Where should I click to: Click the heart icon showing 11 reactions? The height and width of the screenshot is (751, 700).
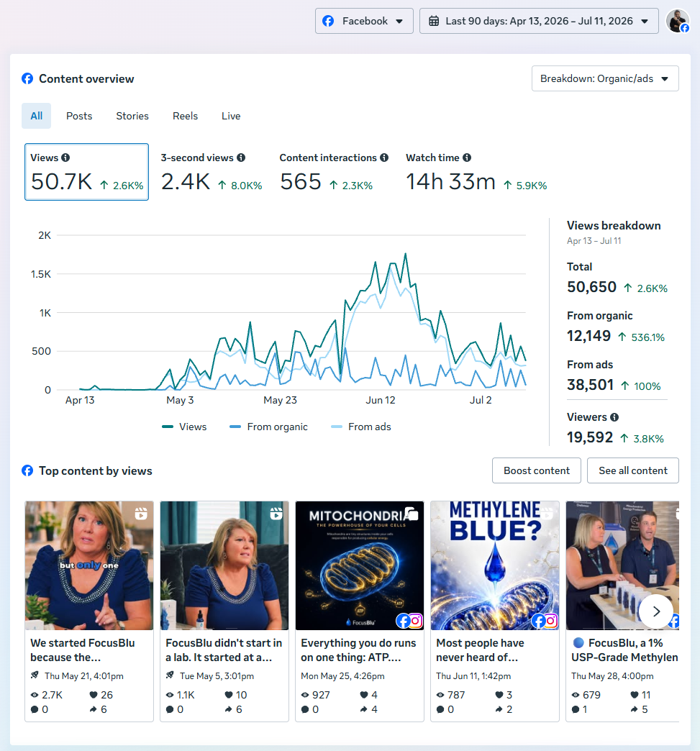(x=635, y=695)
